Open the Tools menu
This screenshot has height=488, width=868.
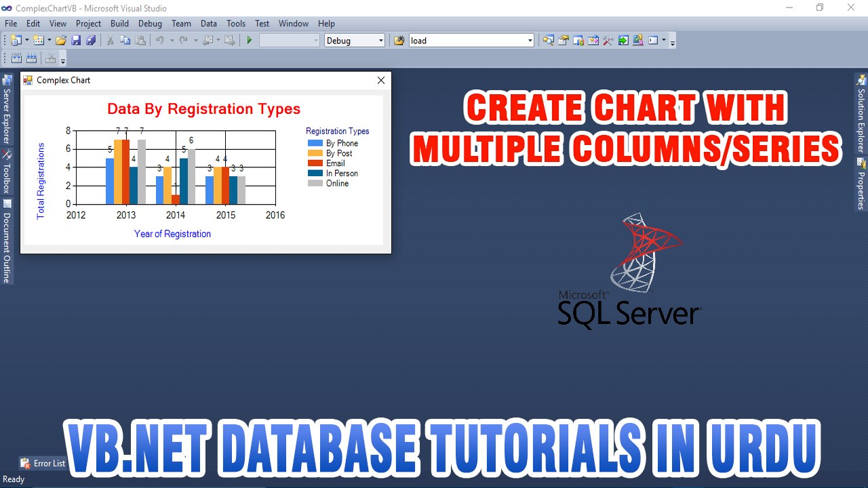tap(236, 23)
